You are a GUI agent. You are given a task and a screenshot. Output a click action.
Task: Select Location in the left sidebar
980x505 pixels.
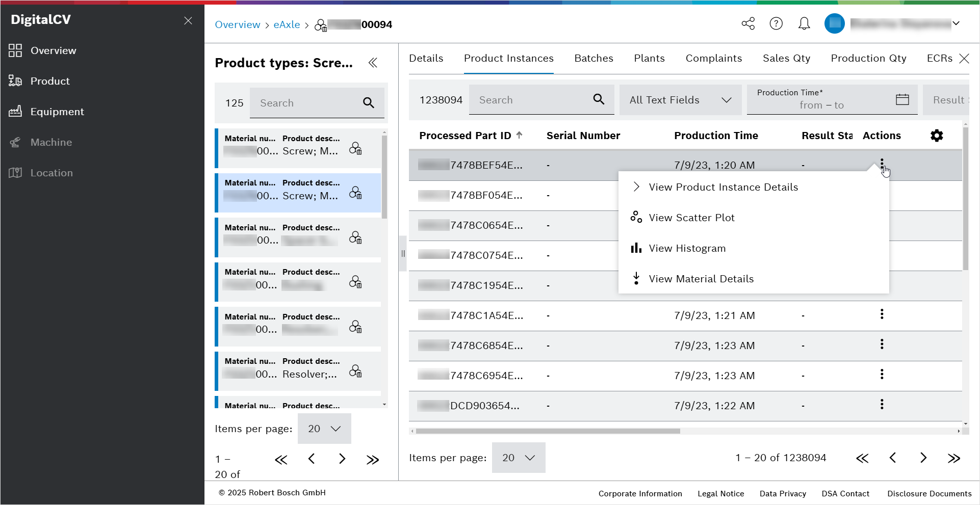tap(52, 173)
